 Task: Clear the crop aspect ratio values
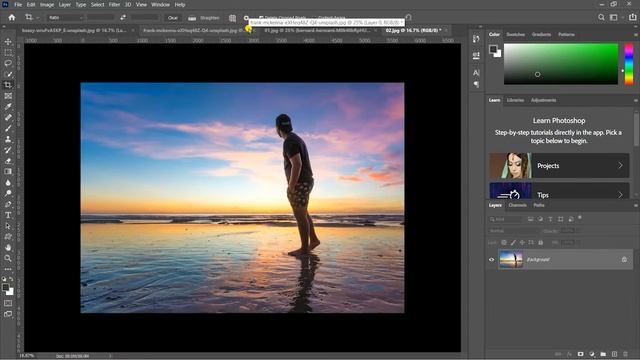pyautogui.click(x=173, y=18)
